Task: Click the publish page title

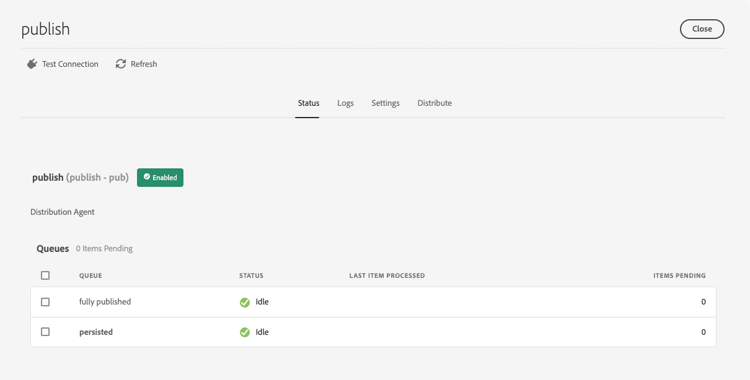Action: pyautogui.click(x=45, y=29)
